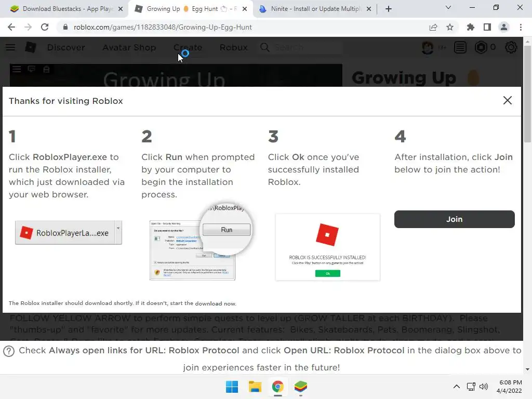
Task: Open the network tray icon
Action: (x=471, y=387)
